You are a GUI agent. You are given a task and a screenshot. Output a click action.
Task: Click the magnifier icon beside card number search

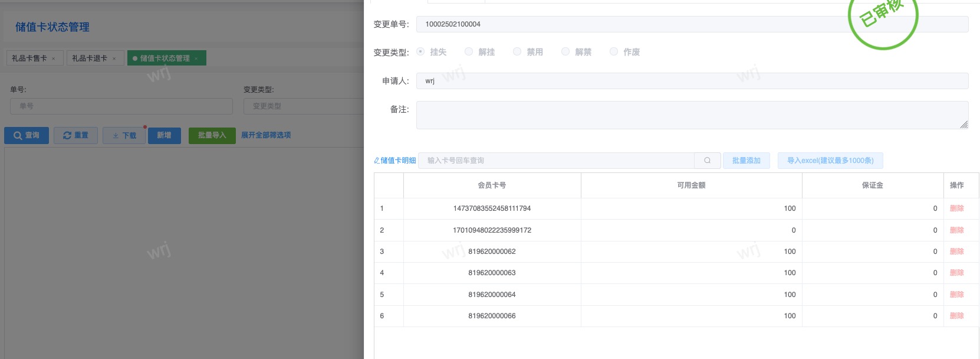(x=707, y=161)
